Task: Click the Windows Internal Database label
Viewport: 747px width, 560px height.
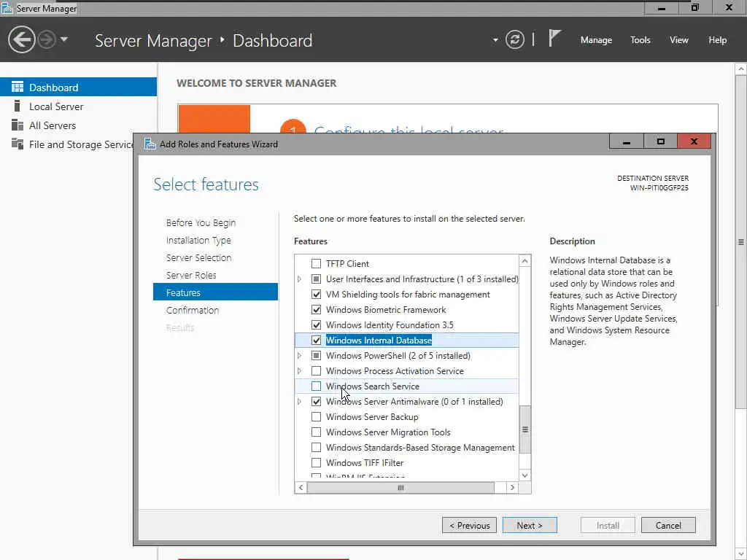Action: click(379, 340)
